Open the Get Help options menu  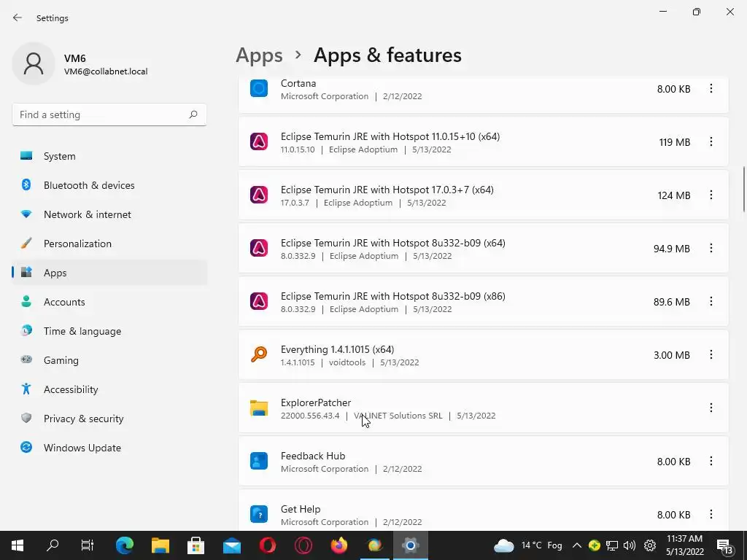coord(711,514)
